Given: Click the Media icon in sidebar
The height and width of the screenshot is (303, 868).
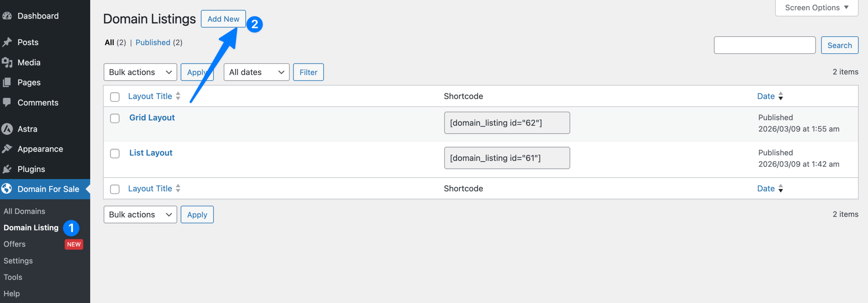Looking at the screenshot, I should coord(7,62).
